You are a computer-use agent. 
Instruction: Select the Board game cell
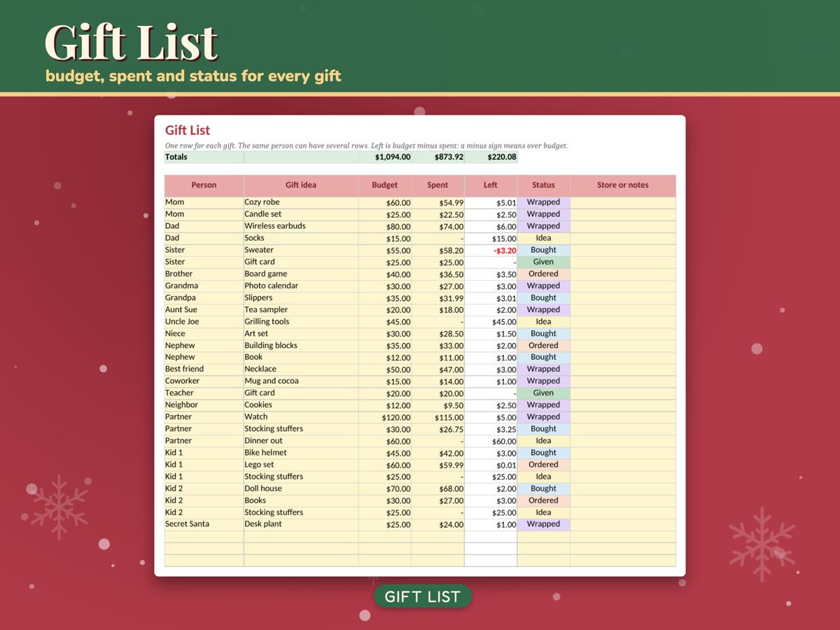click(301, 274)
